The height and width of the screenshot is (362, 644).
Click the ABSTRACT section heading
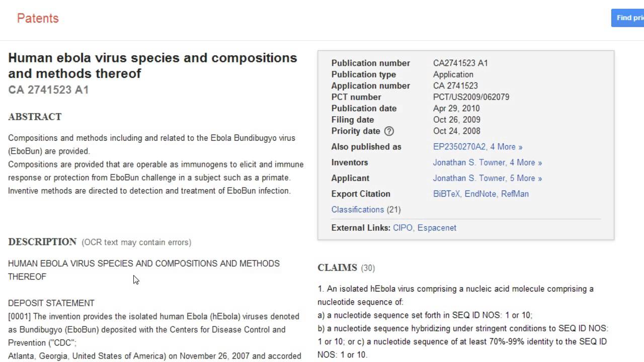point(35,117)
